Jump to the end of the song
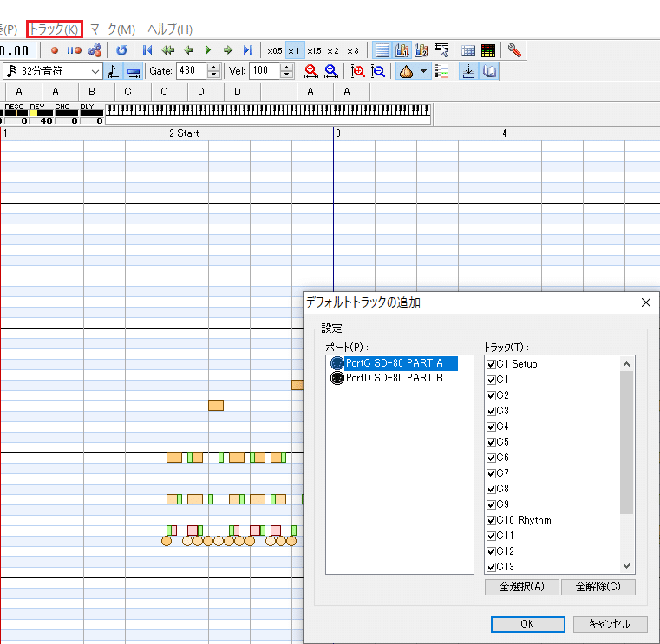Screen dimensions: 660x644 coord(248,51)
